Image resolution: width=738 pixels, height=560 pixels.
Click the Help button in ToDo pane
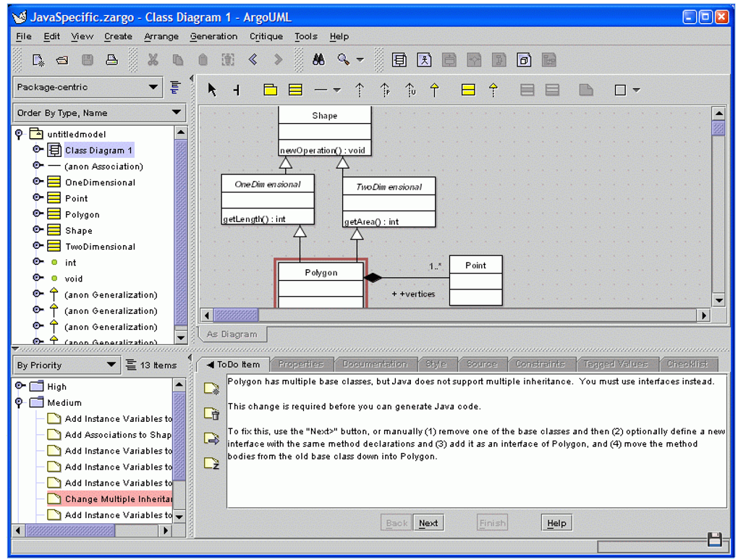pyautogui.click(x=556, y=523)
